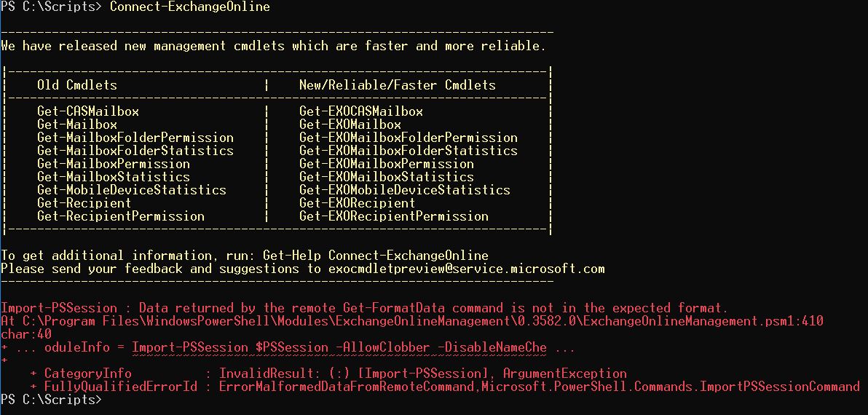Click the Get-Help Connect-ExchangeOnline text
The height and width of the screenshot is (415, 868).
click(x=375, y=256)
